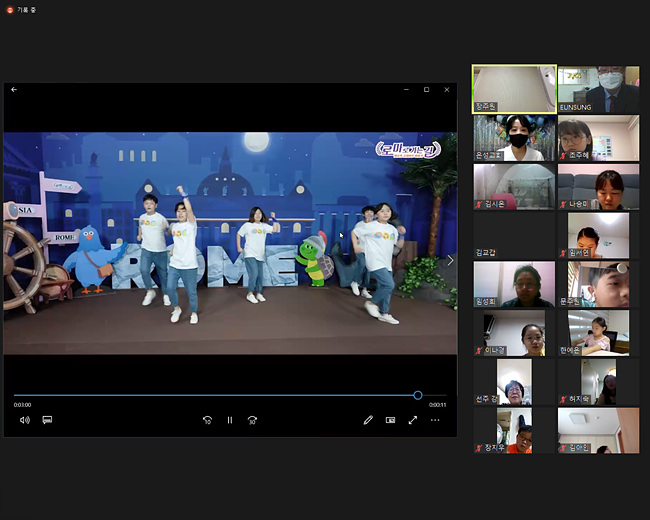The height and width of the screenshot is (520, 650).
Task: Select the EUNSUNG participant video tile
Action: point(598,89)
